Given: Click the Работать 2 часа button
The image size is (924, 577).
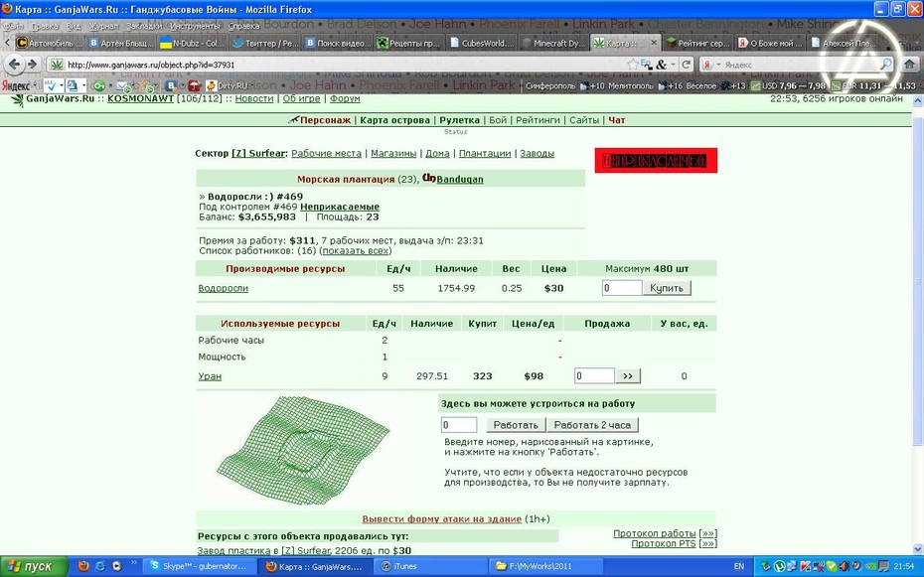Looking at the screenshot, I should point(592,425).
